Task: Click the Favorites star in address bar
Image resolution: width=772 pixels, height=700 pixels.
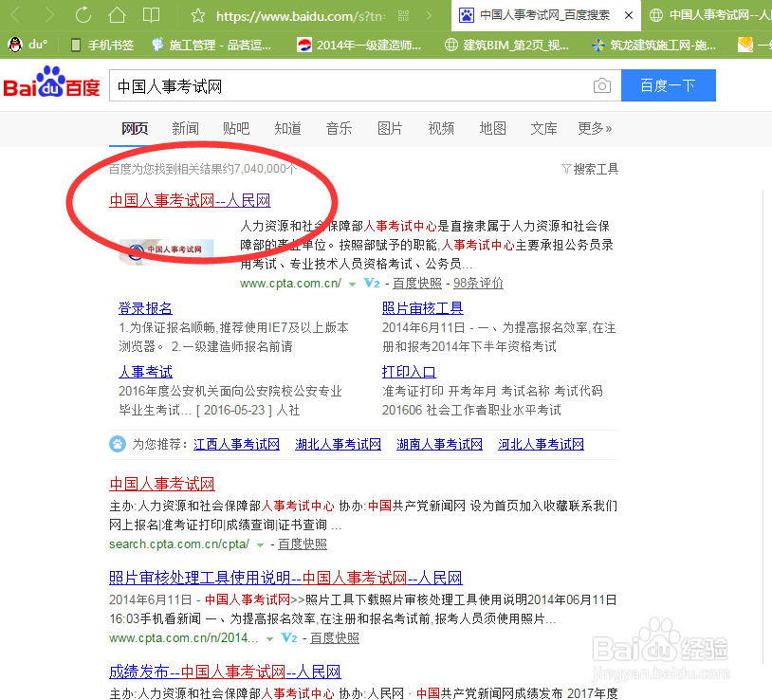Action: coord(196,15)
